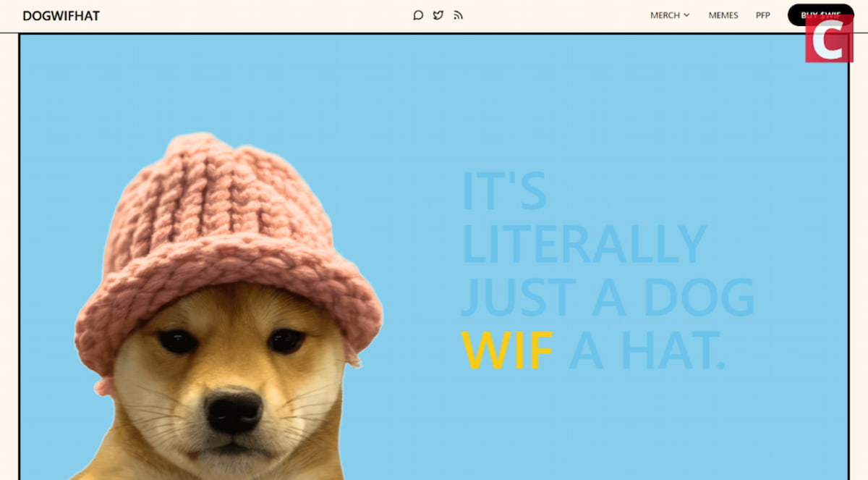Click the JUST A DOG headline line

pyautogui.click(x=608, y=298)
